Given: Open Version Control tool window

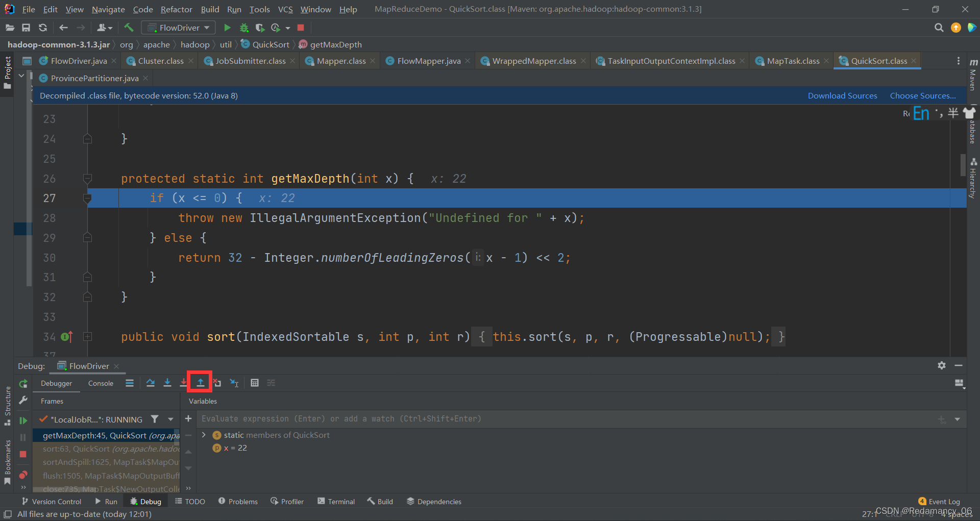Looking at the screenshot, I should [x=51, y=502].
